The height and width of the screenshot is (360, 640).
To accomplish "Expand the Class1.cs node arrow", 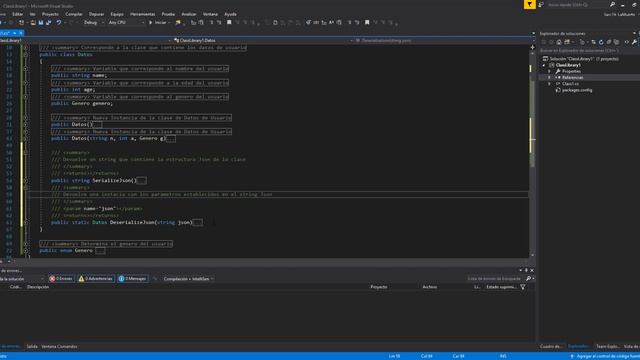I will click(549, 84).
